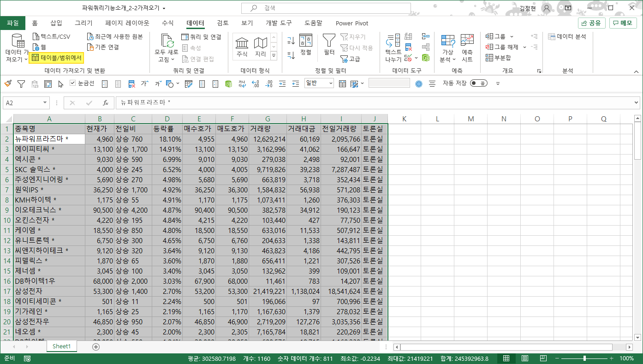Open the Sheet1 sheet tab
Screen dimensions: 643x364
point(62,346)
